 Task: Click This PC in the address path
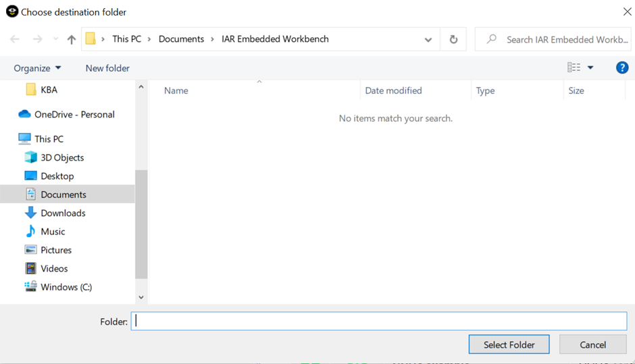point(127,39)
